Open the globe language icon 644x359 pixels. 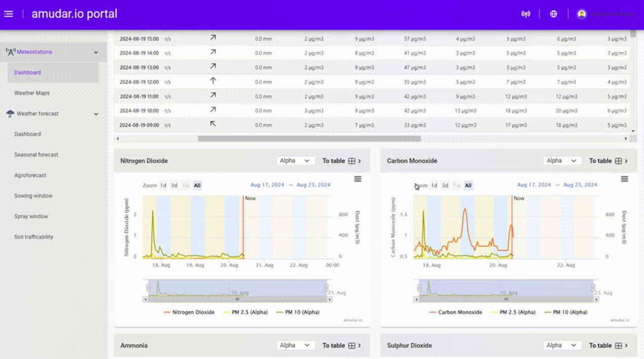pyautogui.click(x=554, y=14)
